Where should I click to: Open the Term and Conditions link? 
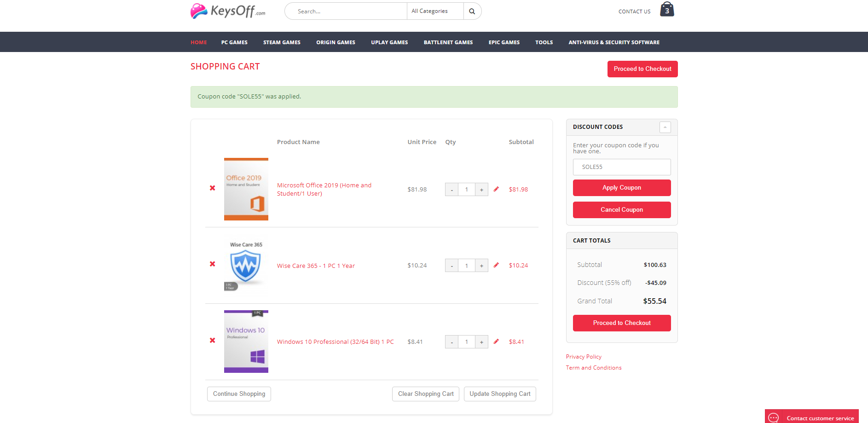pos(594,368)
